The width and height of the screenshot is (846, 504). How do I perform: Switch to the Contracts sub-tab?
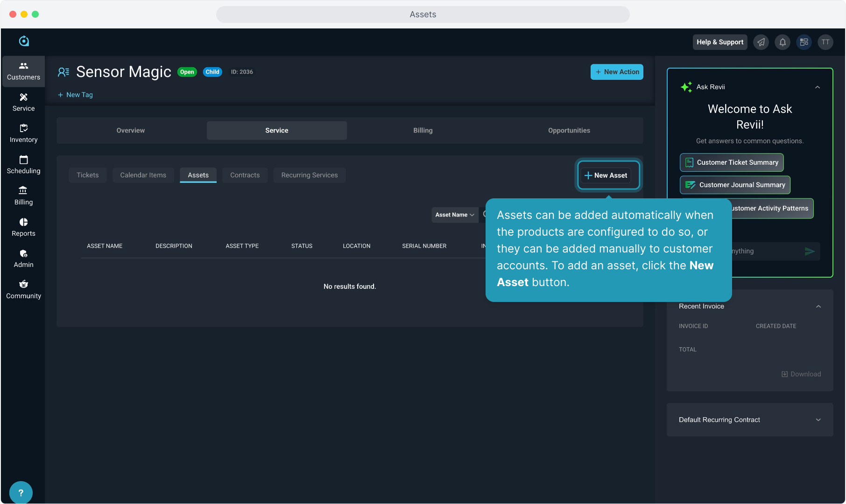click(x=245, y=175)
